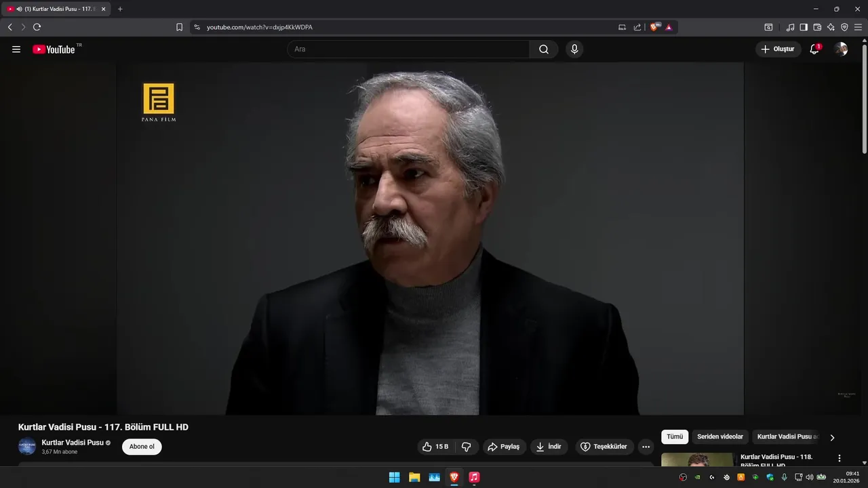Viewport: 868px width, 488px height.
Task: Click the video title Kurtlar Vadisi Pusu 117. Bölüm
Action: click(x=103, y=427)
